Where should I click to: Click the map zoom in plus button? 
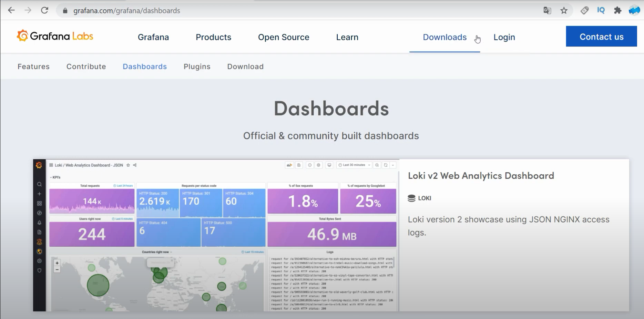point(57,263)
